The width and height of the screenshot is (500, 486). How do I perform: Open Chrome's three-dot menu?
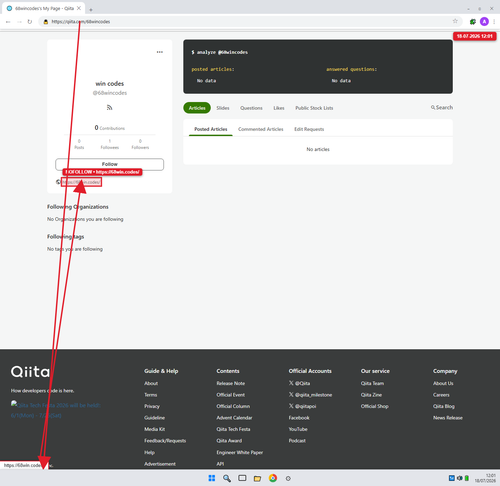pyautogui.click(x=494, y=22)
